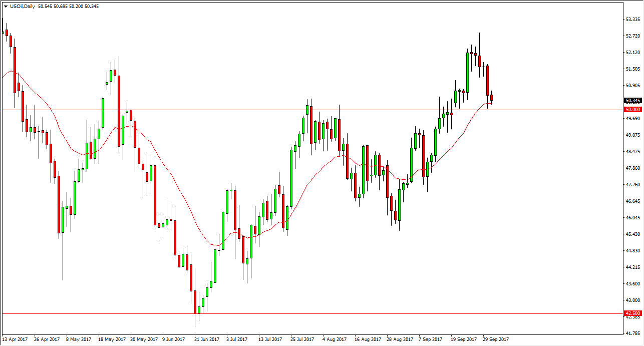
Task: Open the one-click trading arrow beside USOil
Action: pyautogui.click(x=5, y=7)
